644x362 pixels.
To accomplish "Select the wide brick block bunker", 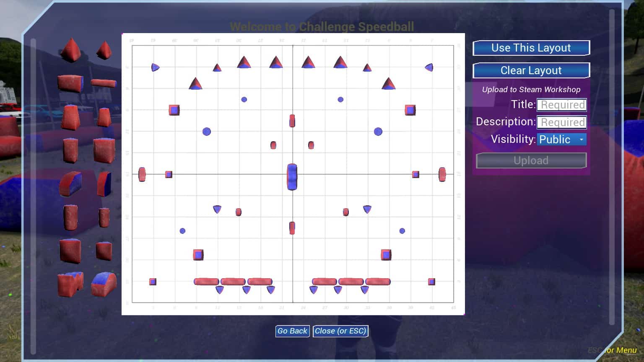I will click(104, 150).
